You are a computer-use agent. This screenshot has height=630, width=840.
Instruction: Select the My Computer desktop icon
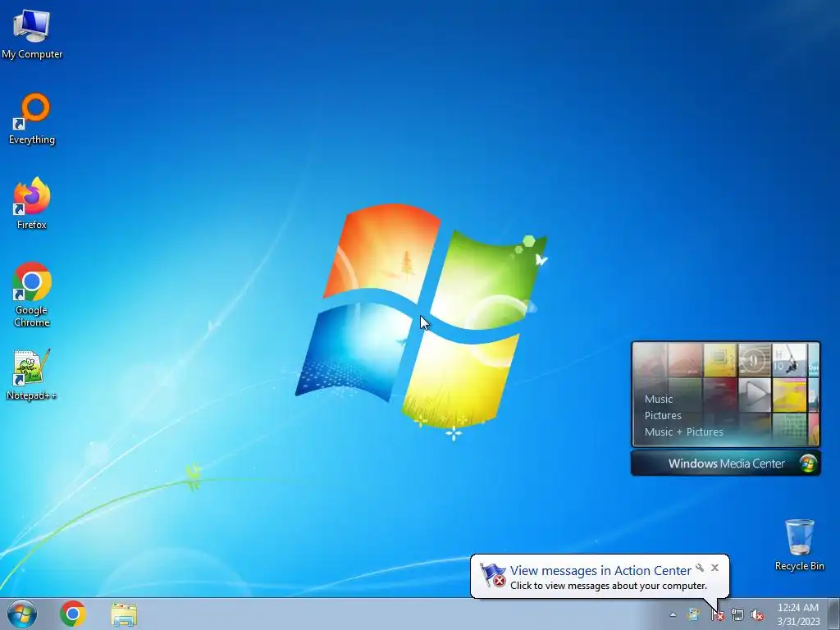point(32,34)
